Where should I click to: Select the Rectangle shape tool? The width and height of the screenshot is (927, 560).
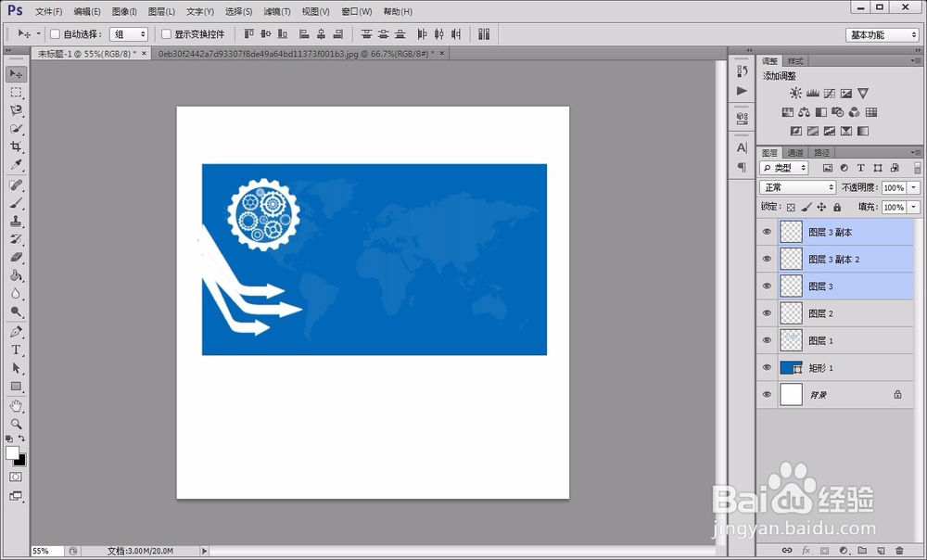[16, 386]
